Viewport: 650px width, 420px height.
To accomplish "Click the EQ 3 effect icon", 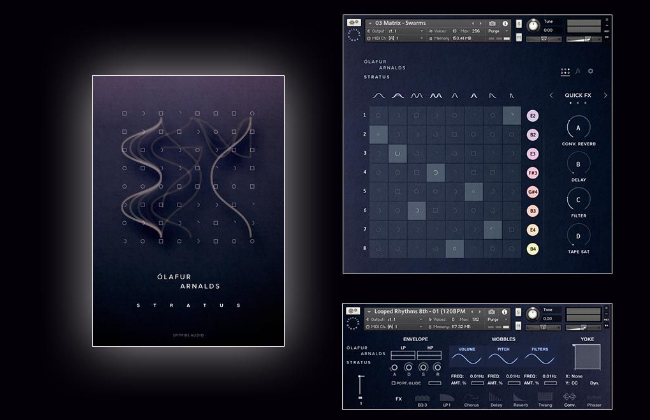I will click(x=422, y=400).
